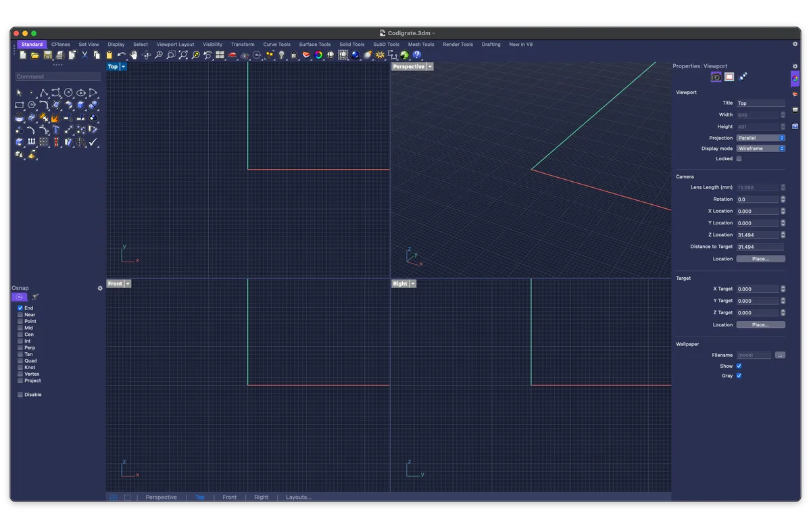This screenshot has width=811, height=532.
Task: Select the Text object tool icon
Action: [x=56, y=130]
